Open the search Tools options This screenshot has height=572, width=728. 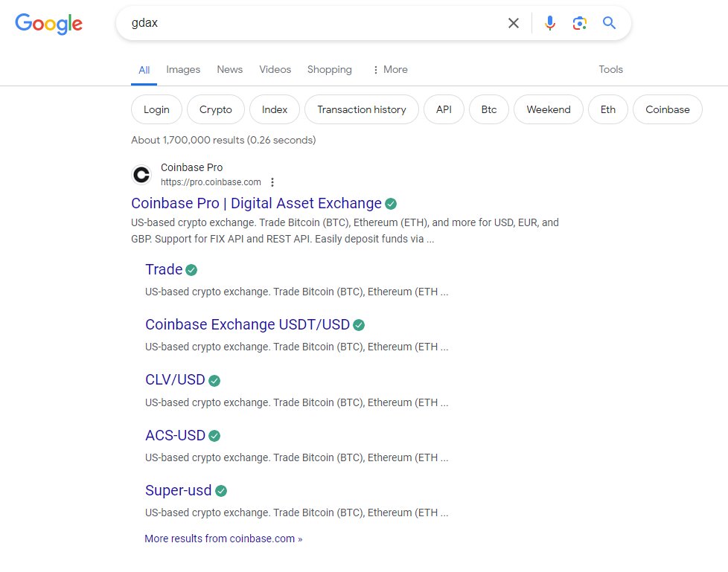click(x=610, y=70)
